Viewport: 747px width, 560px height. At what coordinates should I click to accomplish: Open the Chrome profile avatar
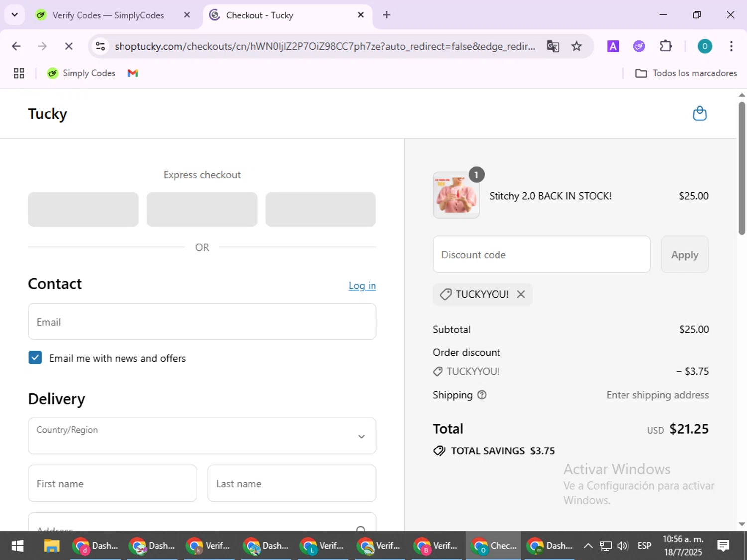704,46
